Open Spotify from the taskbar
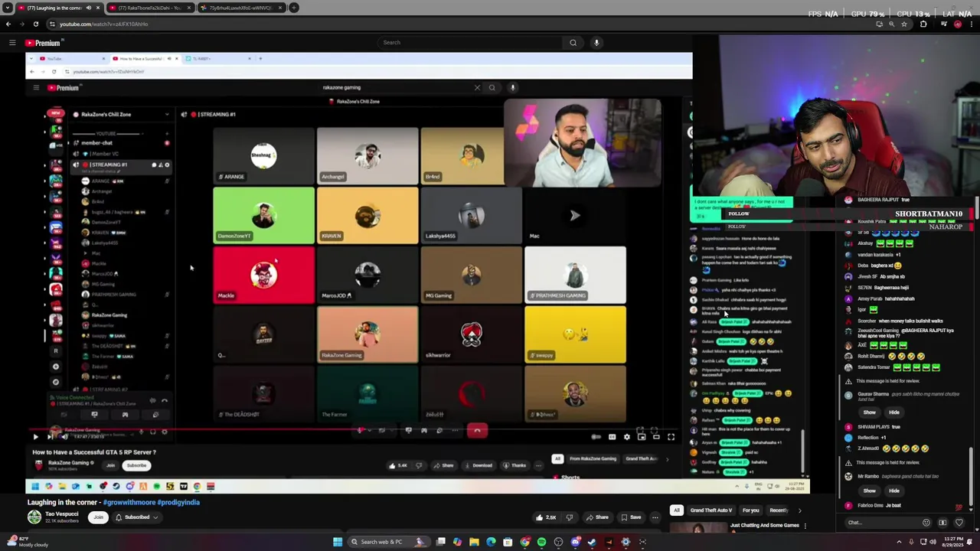This screenshot has height=551, width=980. coord(541,542)
